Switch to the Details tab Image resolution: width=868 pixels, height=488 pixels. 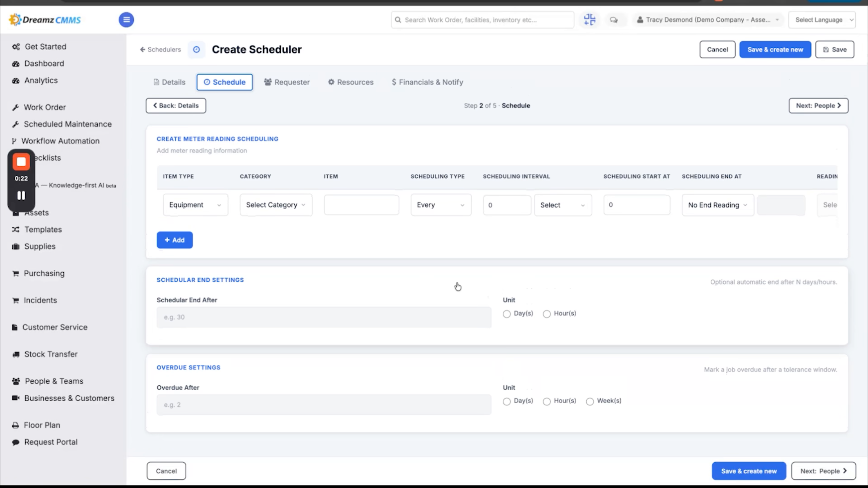(170, 82)
